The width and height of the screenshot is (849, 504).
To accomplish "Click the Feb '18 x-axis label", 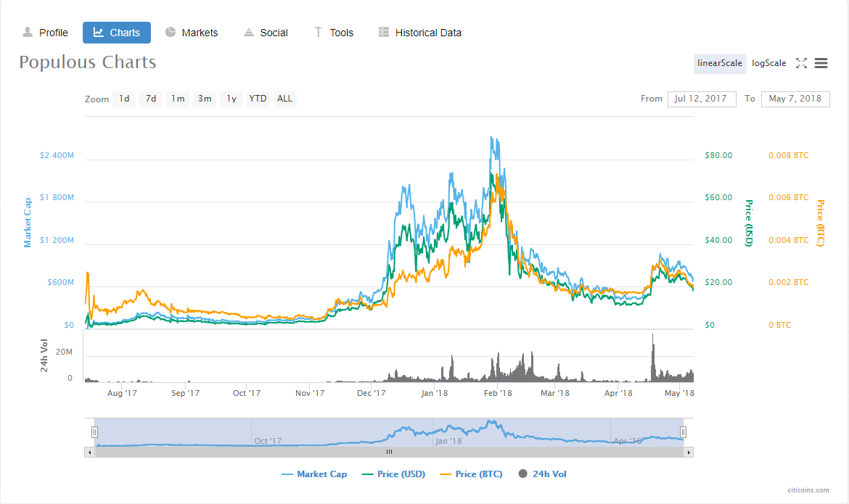I will 498,393.
